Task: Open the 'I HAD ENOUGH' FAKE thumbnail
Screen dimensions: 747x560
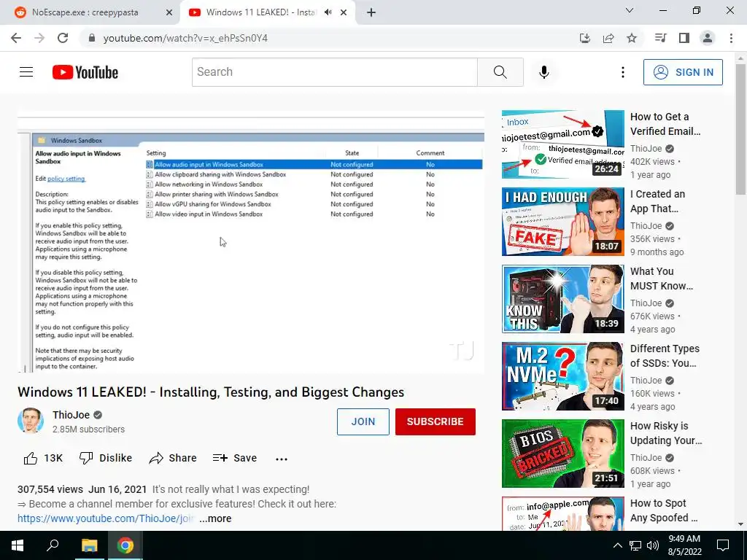Action: 562,222
